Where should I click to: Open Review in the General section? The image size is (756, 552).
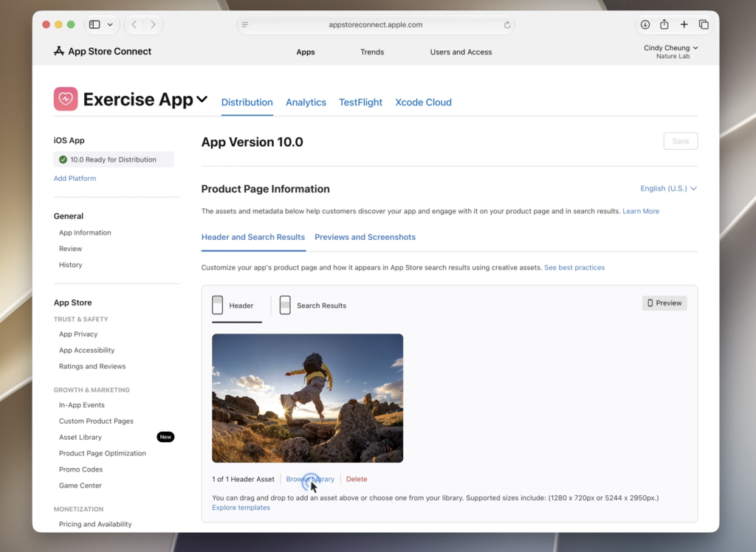(70, 249)
